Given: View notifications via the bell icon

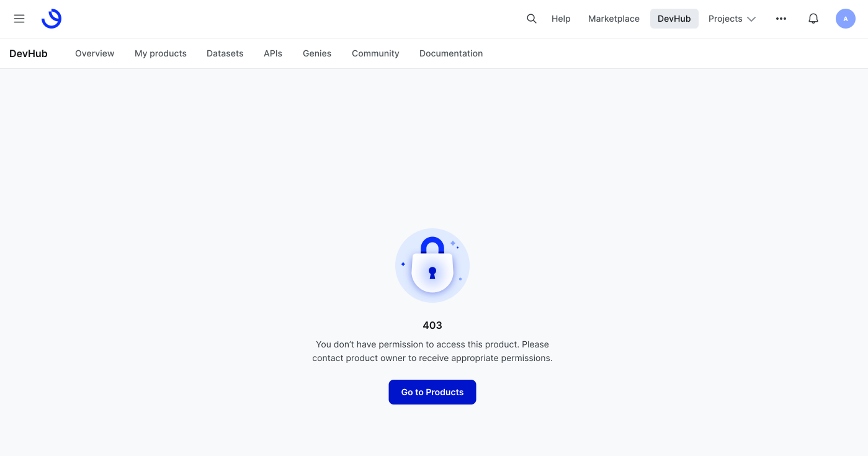Looking at the screenshot, I should tap(813, 19).
